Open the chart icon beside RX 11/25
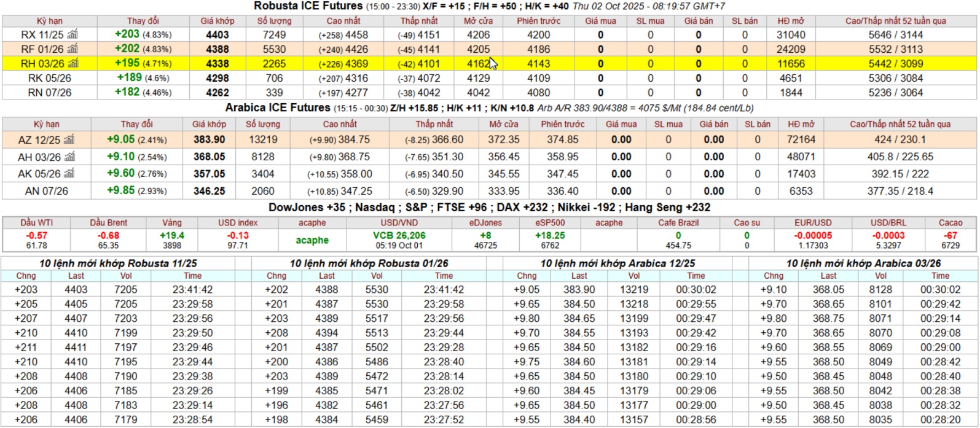The height and width of the screenshot is (428, 980). (x=73, y=34)
